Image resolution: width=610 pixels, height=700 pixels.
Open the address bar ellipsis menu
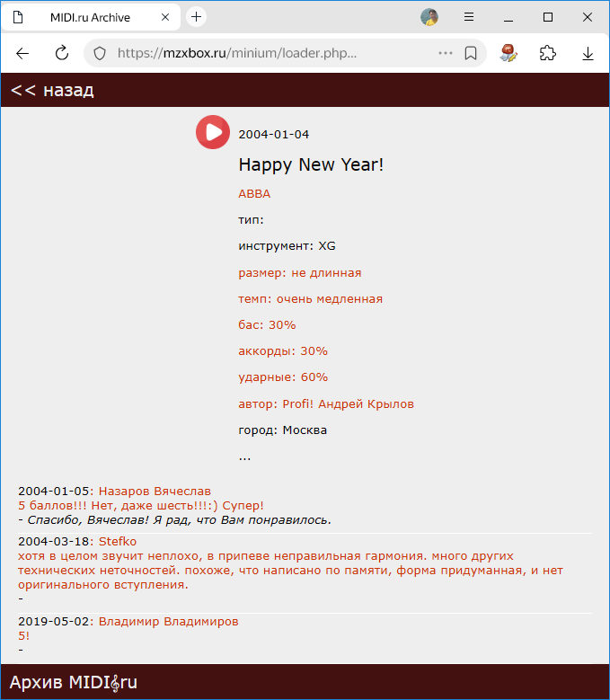445,53
